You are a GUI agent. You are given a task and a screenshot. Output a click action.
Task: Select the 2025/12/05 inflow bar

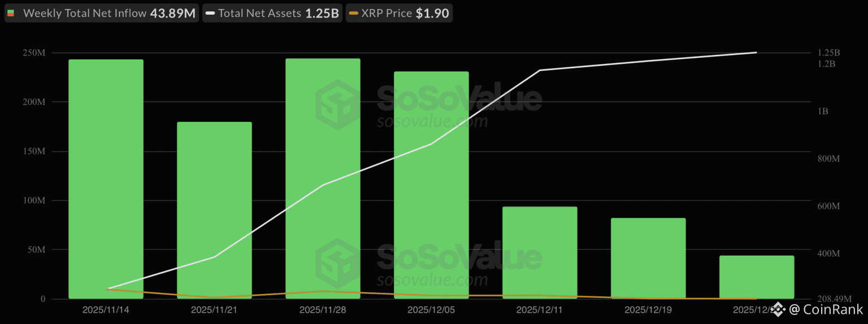coord(432,185)
